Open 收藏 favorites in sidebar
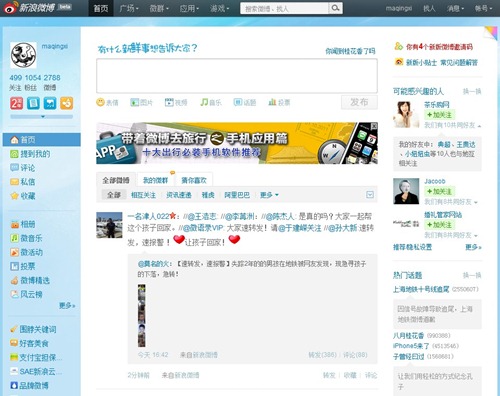The image size is (500, 396). coord(23,196)
